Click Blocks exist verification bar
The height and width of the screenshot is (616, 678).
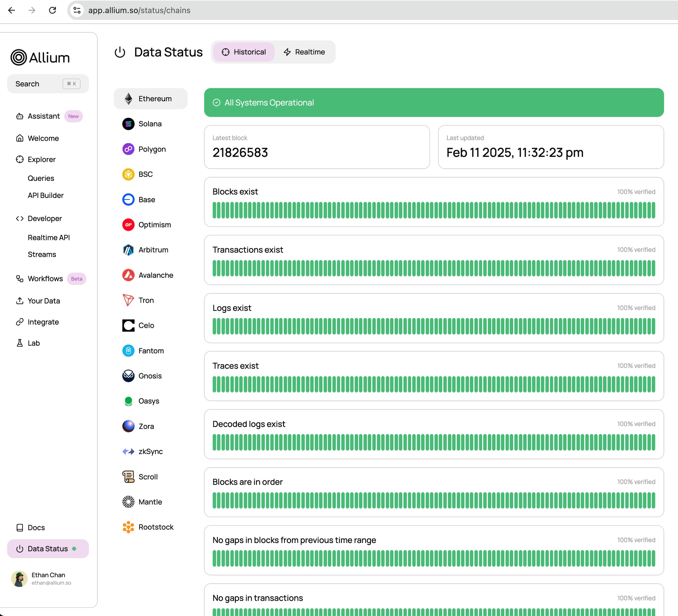point(434,210)
